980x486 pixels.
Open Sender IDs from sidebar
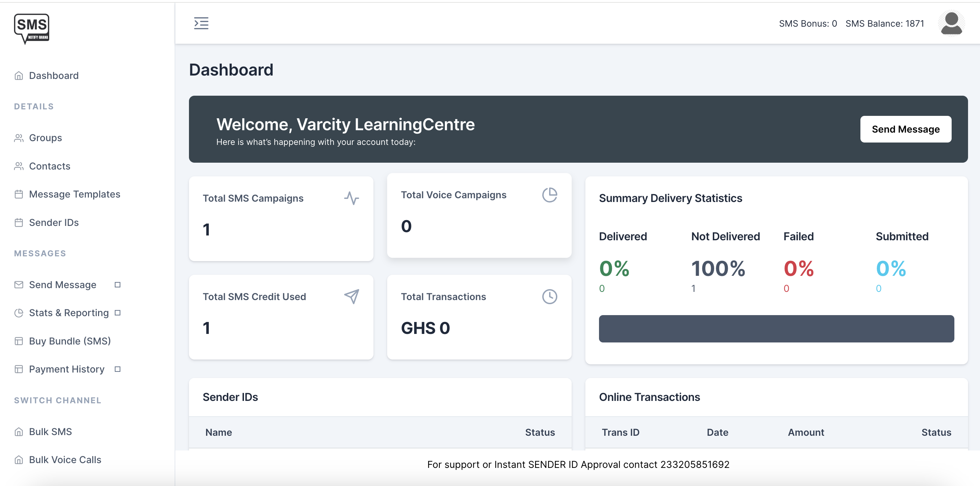point(54,222)
